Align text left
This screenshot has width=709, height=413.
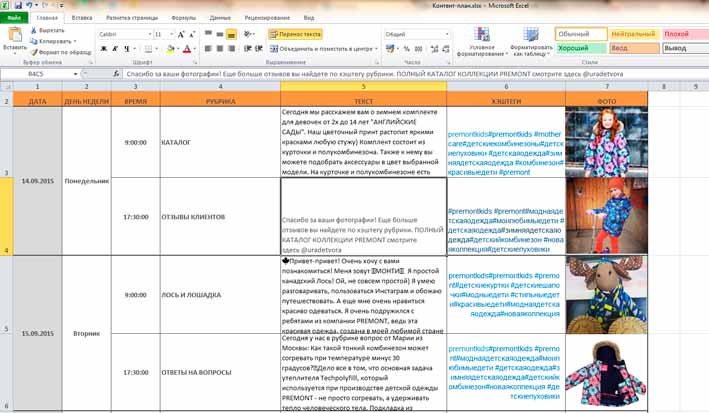(x=208, y=48)
